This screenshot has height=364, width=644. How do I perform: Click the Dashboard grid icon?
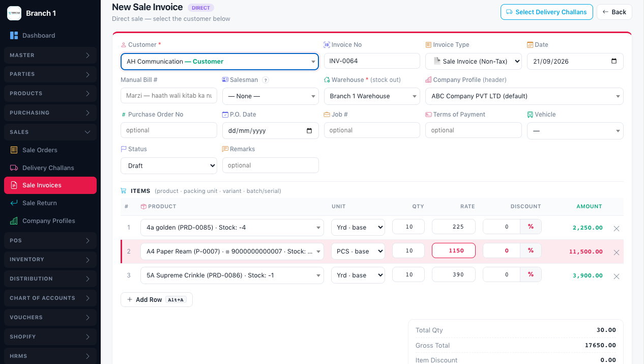[14, 36]
